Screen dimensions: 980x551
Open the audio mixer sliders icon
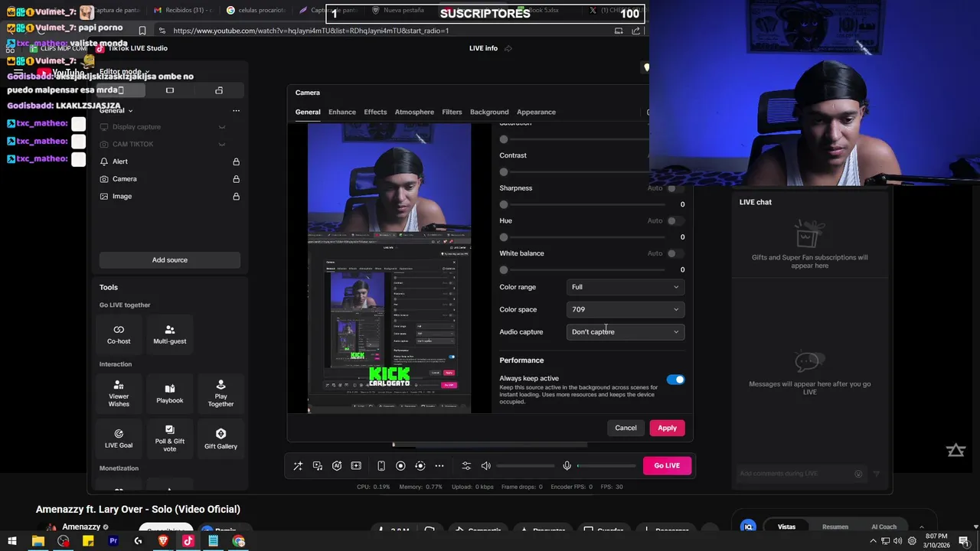(466, 466)
